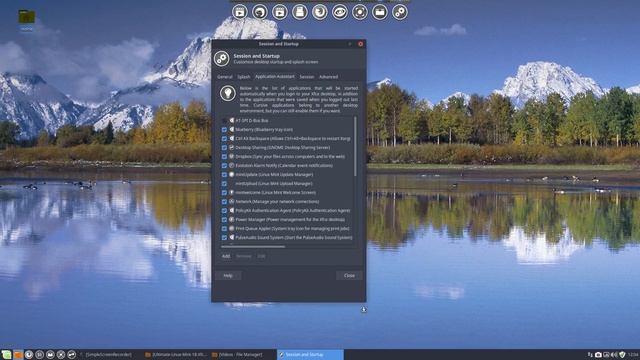Screen dimensions: 640x360
Task: Uncheck the Blueberry tray icon entry
Action: pyautogui.click(x=224, y=130)
